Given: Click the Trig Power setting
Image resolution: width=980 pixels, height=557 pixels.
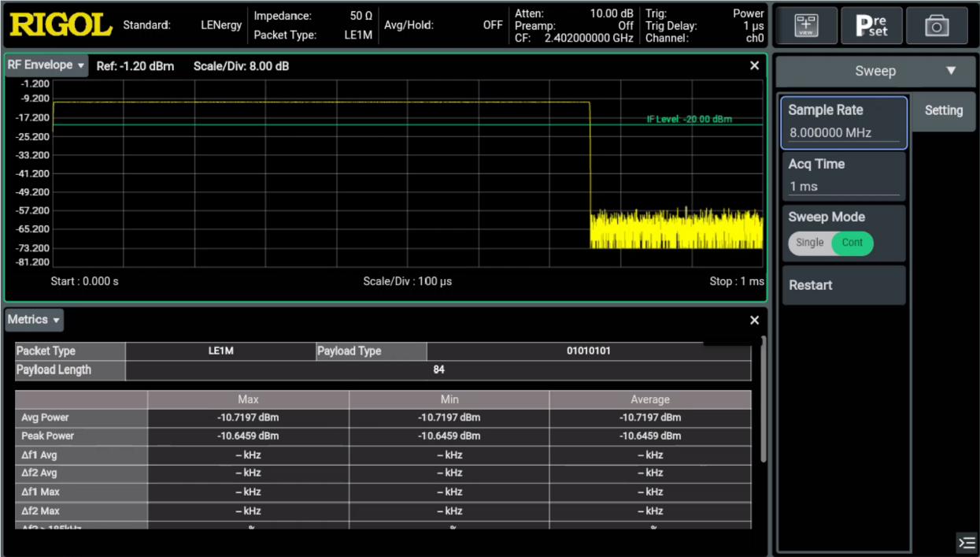Looking at the screenshot, I should pyautogui.click(x=704, y=13).
